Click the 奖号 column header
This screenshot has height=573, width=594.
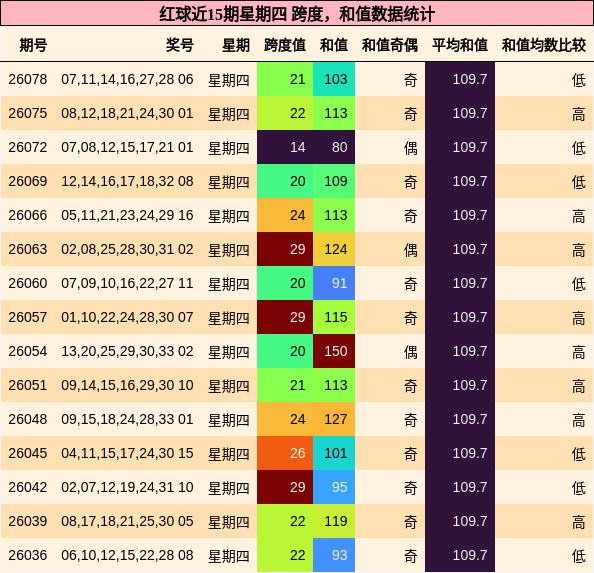click(x=180, y=45)
